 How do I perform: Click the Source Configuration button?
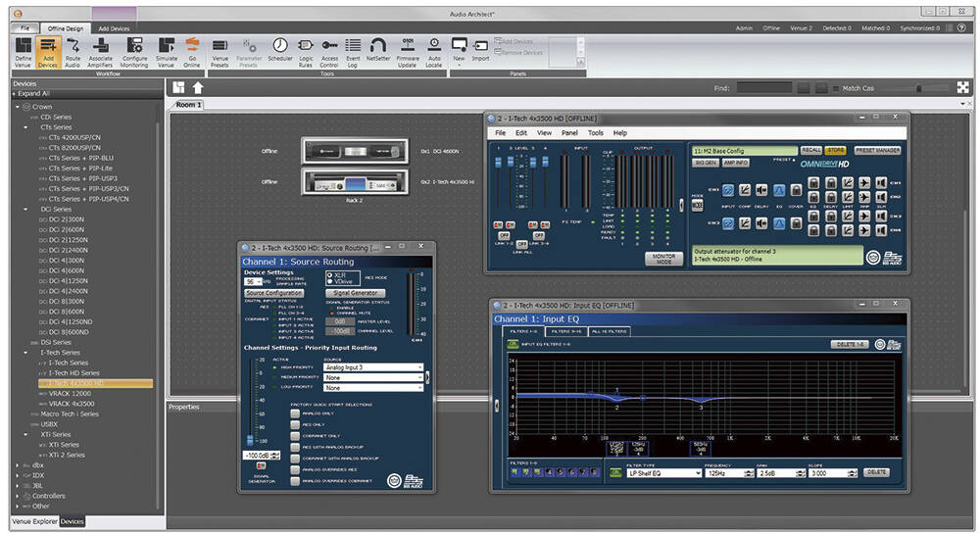click(x=274, y=293)
